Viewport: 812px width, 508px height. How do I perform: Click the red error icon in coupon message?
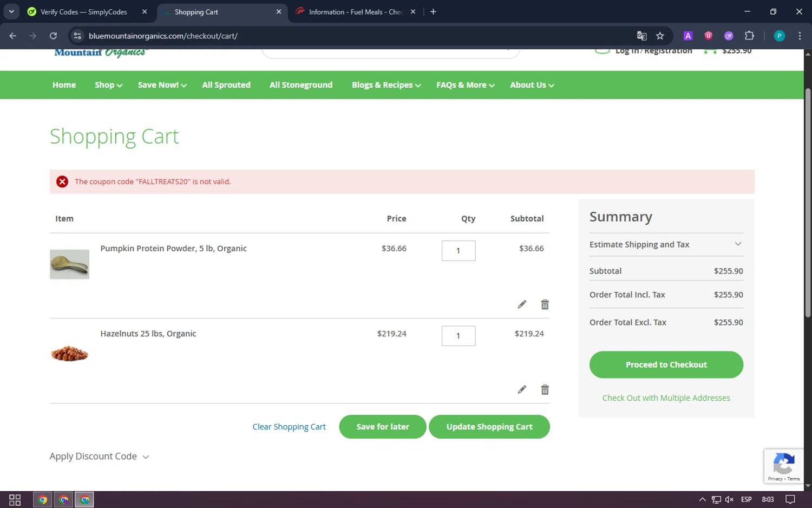coord(62,181)
